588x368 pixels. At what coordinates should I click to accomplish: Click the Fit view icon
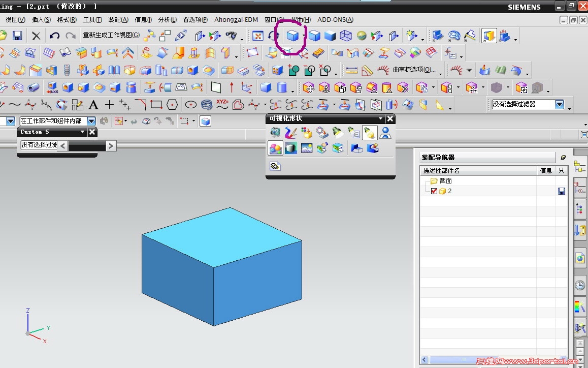point(257,36)
